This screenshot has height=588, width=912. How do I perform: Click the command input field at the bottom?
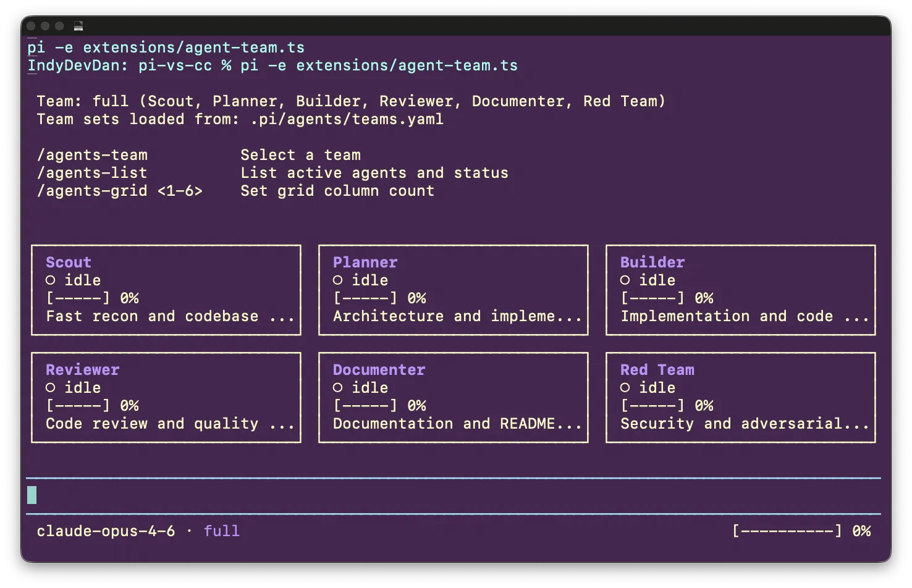pos(247,495)
